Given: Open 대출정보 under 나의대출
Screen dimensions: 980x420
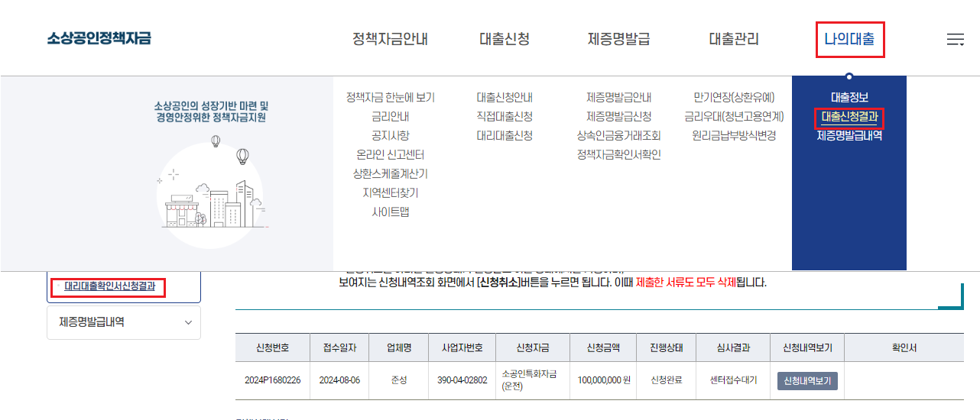Looking at the screenshot, I should [849, 98].
